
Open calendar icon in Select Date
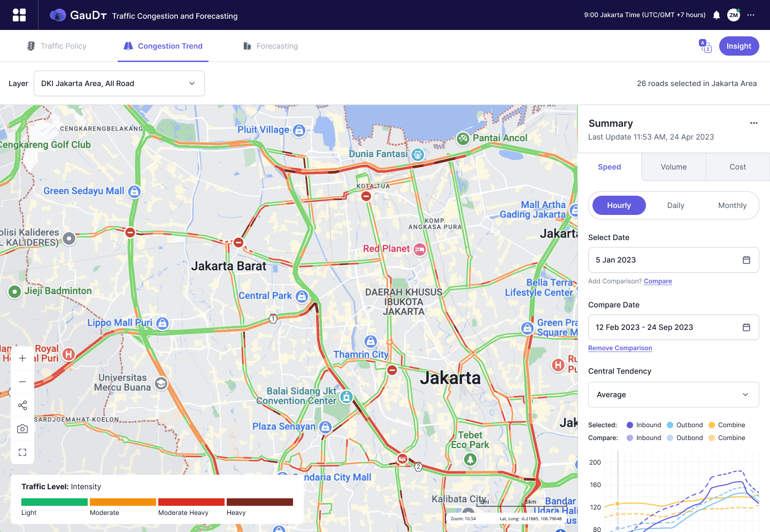pyautogui.click(x=746, y=260)
